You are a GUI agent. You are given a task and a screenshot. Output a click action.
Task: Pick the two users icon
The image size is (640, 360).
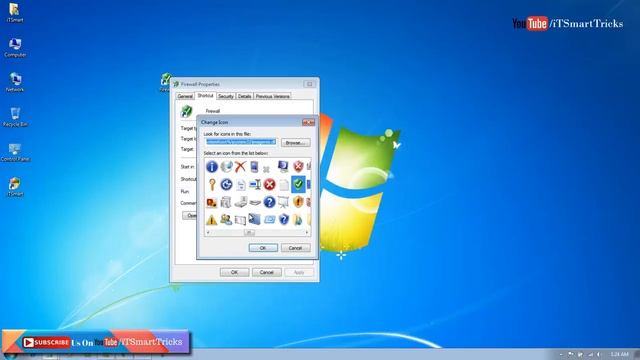coord(226,220)
